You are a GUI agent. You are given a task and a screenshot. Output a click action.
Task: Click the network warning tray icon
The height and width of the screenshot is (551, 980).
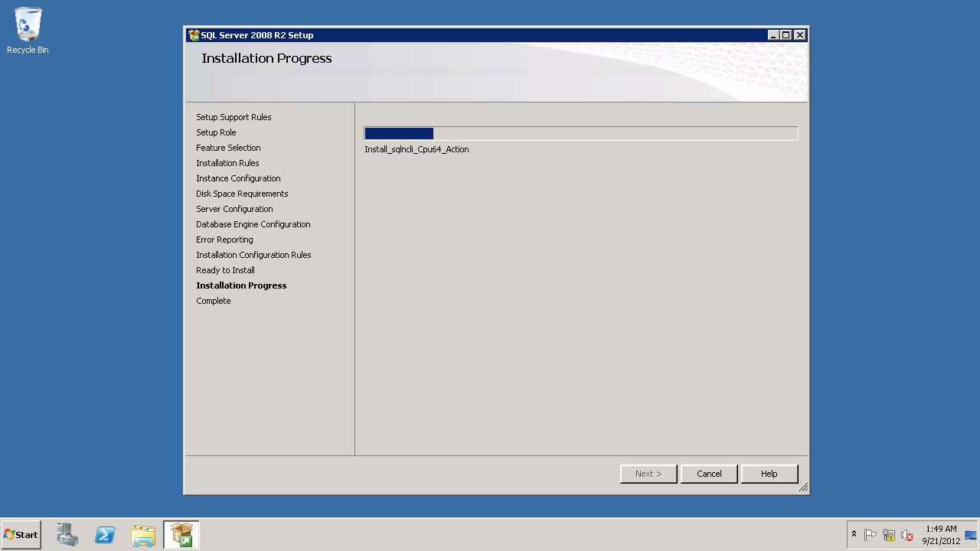[889, 535]
